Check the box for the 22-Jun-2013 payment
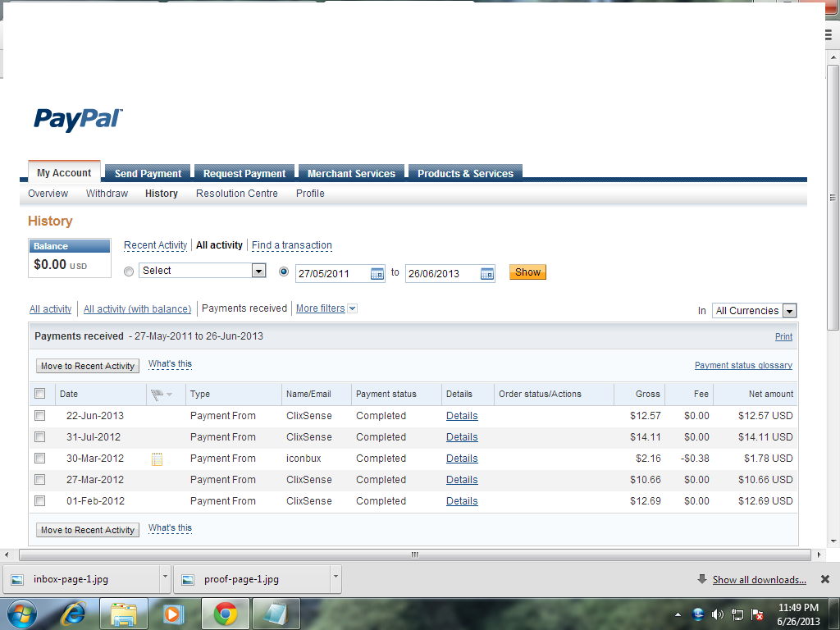 pos(40,416)
